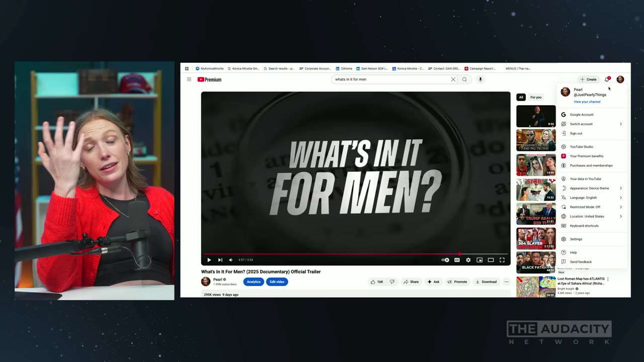Screen dimensions: 644x362
Task: Open the Campaign Report bookmark
Action: click(x=480, y=68)
